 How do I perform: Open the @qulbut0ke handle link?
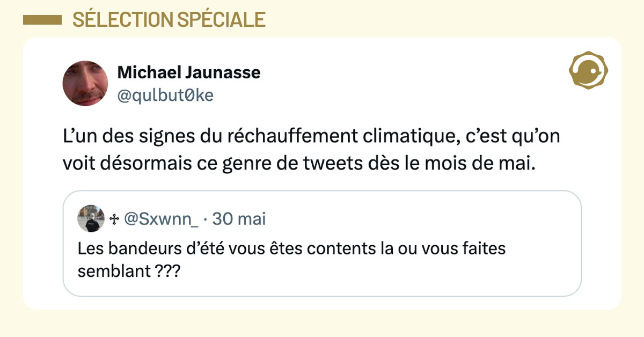click(x=165, y=95)
